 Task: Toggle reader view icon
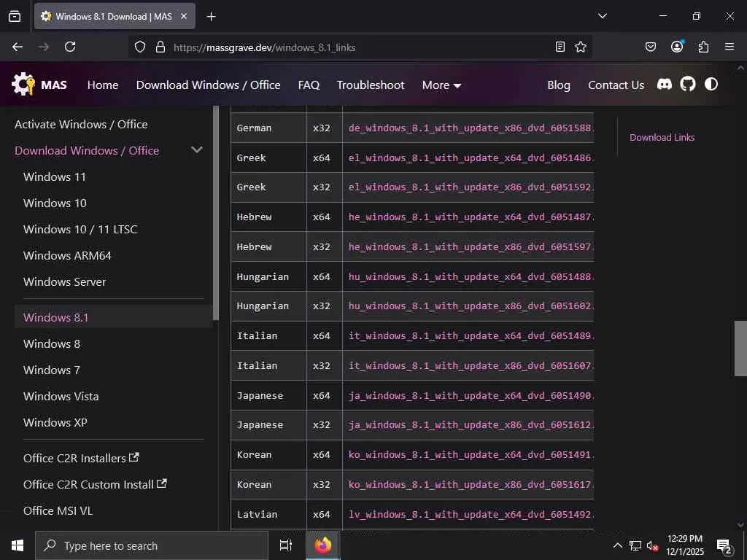coord(560,47)
